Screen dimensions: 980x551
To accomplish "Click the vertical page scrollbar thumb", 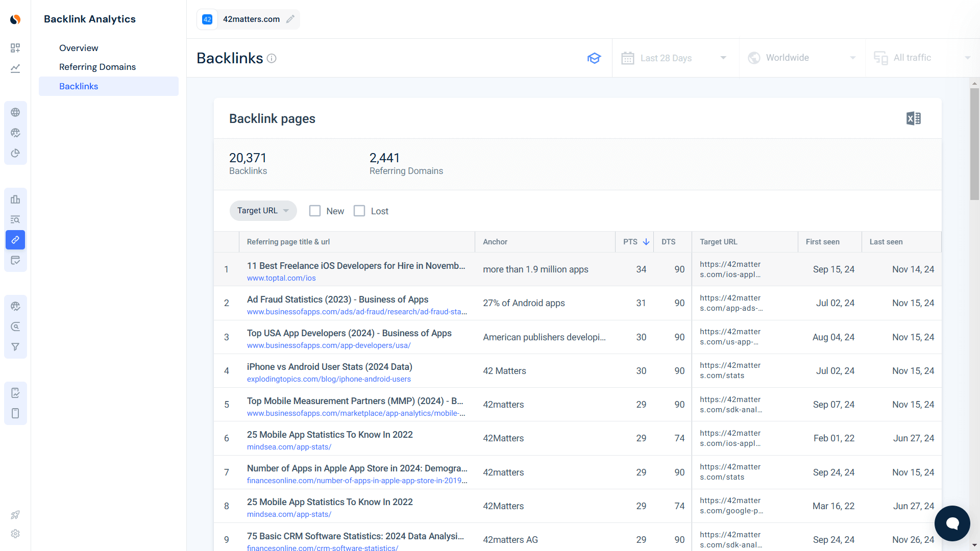I will coord(974,144).
